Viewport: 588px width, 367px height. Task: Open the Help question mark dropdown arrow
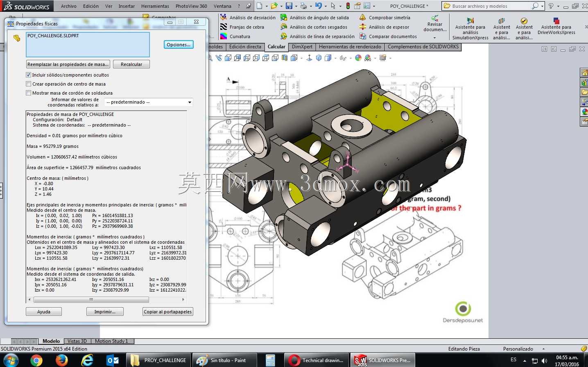[558, 6]
